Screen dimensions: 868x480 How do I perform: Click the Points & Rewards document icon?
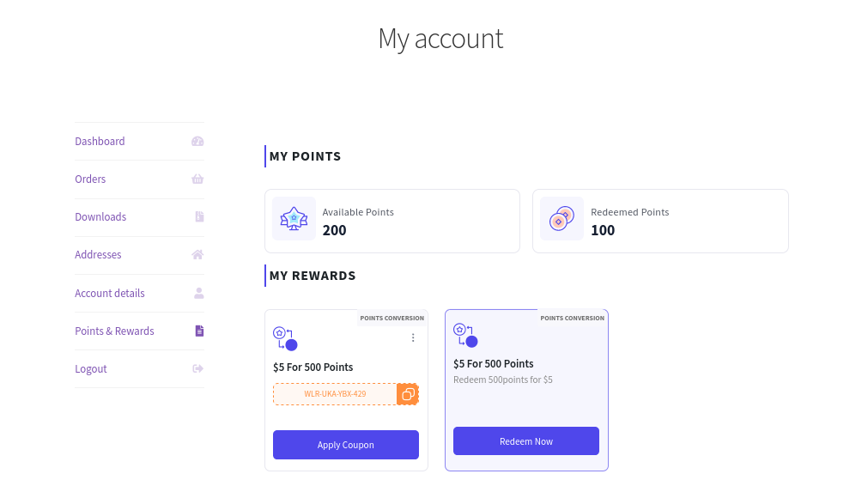[199, 331]
